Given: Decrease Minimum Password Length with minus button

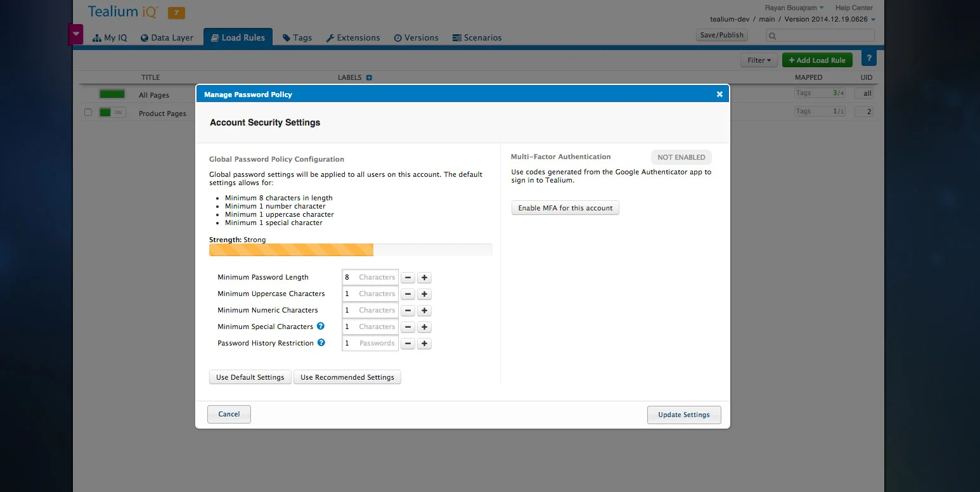Looking at the screenshot, I should (x=408, y=278).
